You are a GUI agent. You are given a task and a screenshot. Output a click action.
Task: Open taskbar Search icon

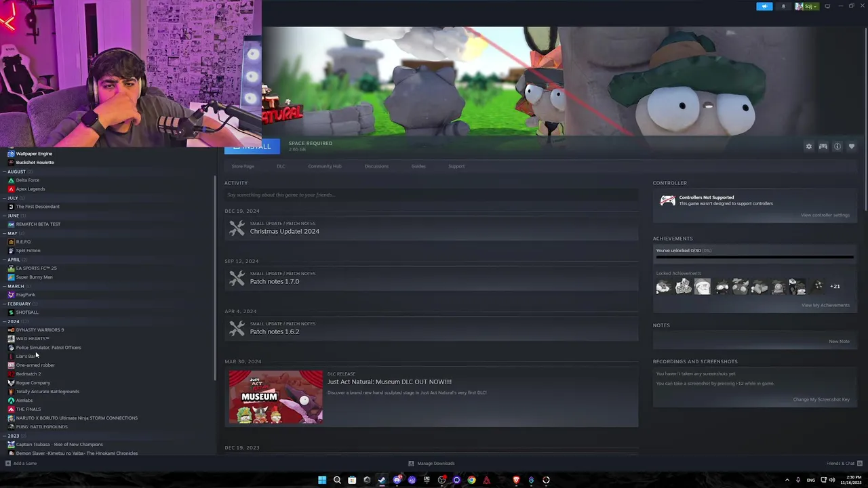pyautogui.click(x=337, y=480)
